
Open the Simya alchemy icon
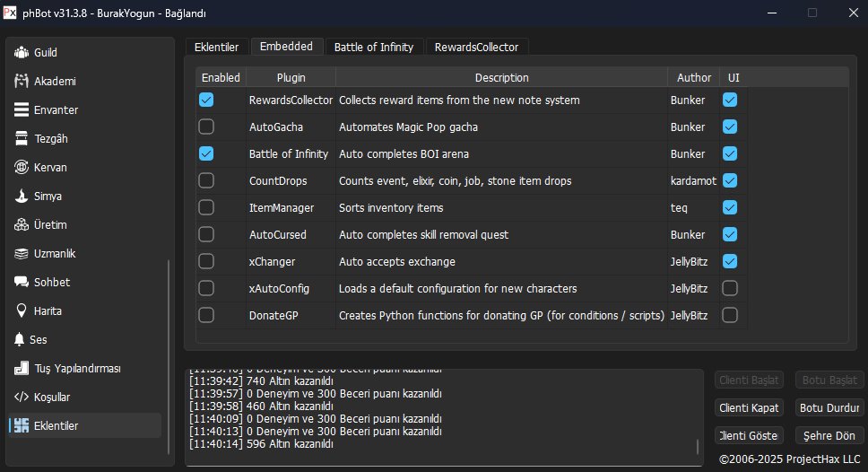pyautogui.click(x=22, y=197)
